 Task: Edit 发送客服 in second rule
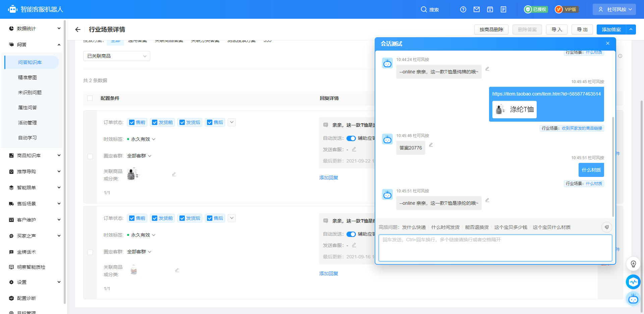(x=354, y=245)
